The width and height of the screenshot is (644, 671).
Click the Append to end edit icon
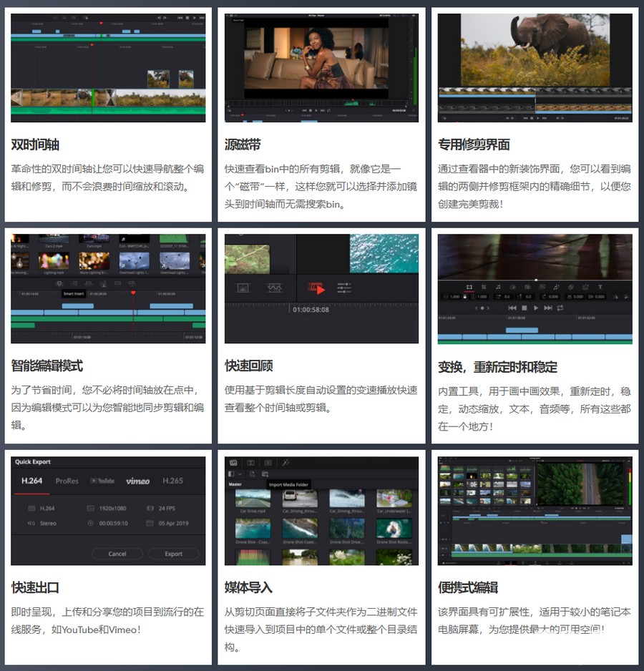point(74,283)
